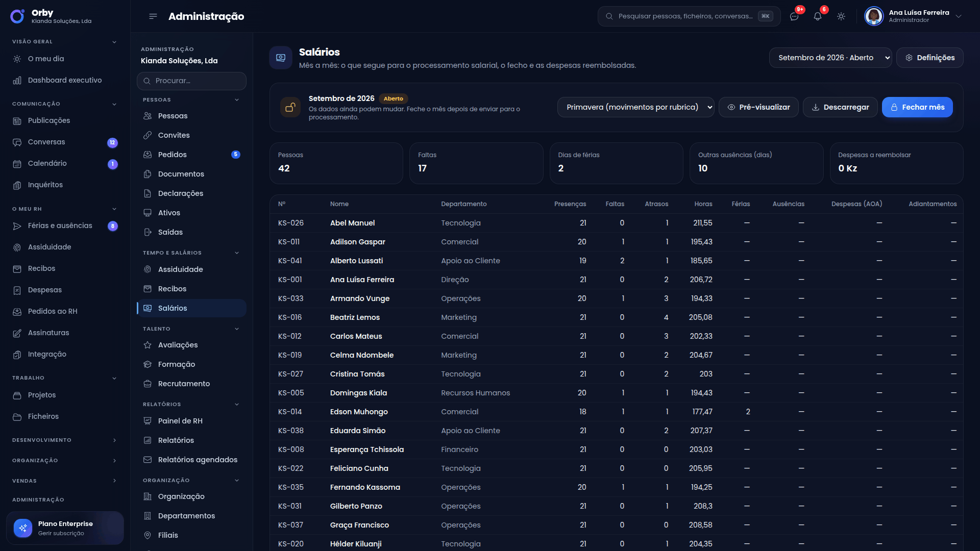Click the Pré-visualizar button
Screen dimensions: 980x551
click(758, 107)
